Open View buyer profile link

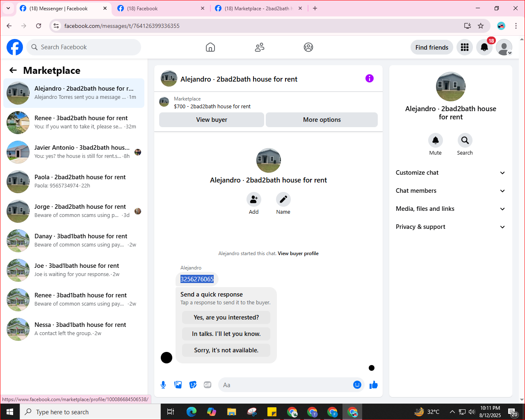point(298,253)
